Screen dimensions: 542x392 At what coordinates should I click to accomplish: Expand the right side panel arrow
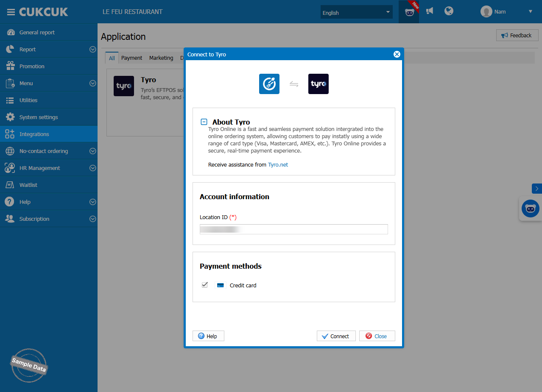(537, 189)
